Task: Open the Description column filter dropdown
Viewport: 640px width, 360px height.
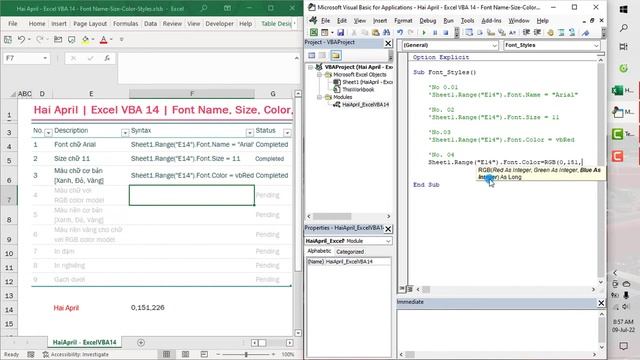Action: 124,133
